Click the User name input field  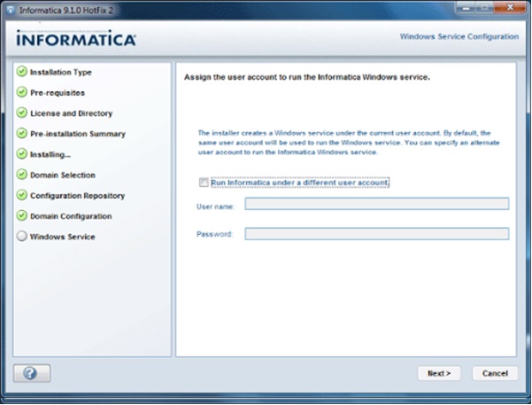pos(377,204)
